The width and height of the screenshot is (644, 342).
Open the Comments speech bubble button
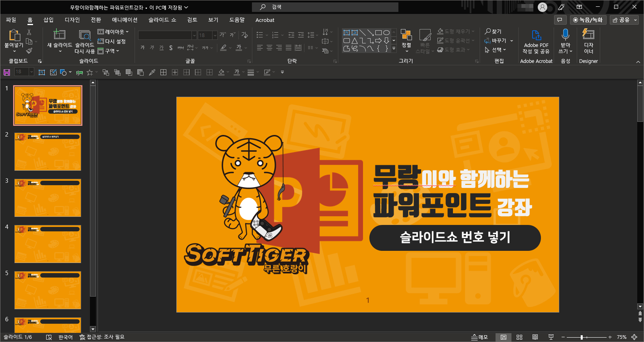(560, 20)
